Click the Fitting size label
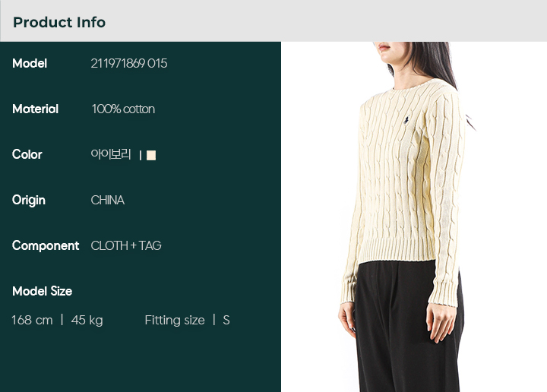 175,320
